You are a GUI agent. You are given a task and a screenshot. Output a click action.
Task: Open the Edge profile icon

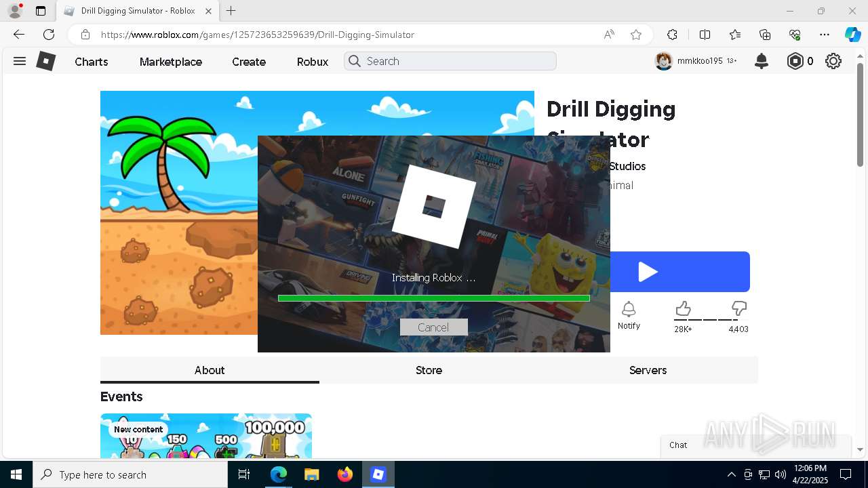15,11
